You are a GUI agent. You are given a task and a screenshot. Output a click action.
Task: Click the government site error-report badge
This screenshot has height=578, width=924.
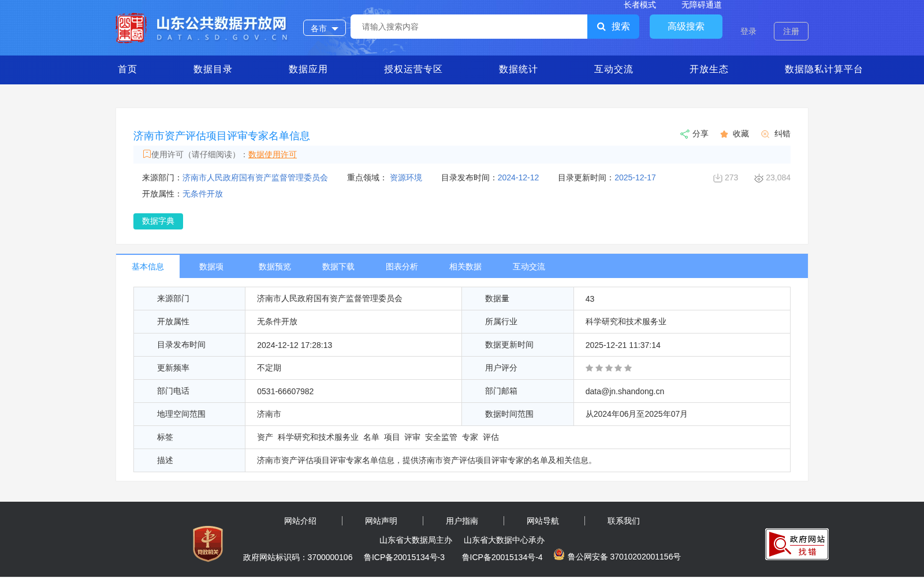[x=797, y=544]
